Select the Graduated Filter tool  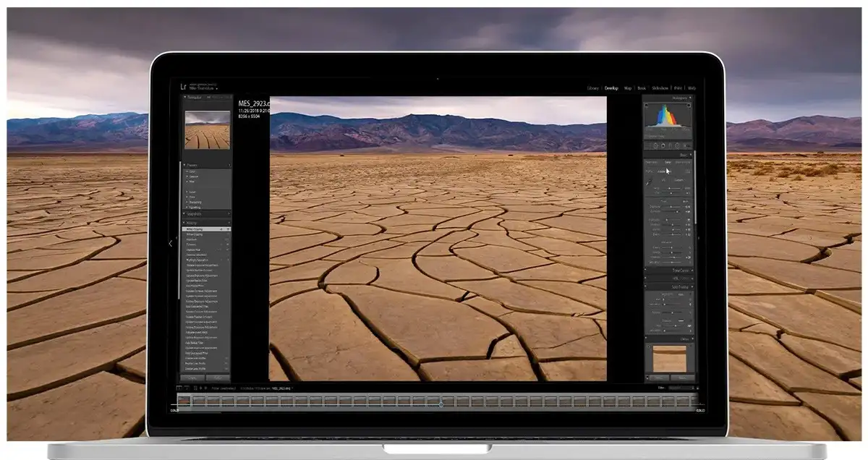pos(671,146)
